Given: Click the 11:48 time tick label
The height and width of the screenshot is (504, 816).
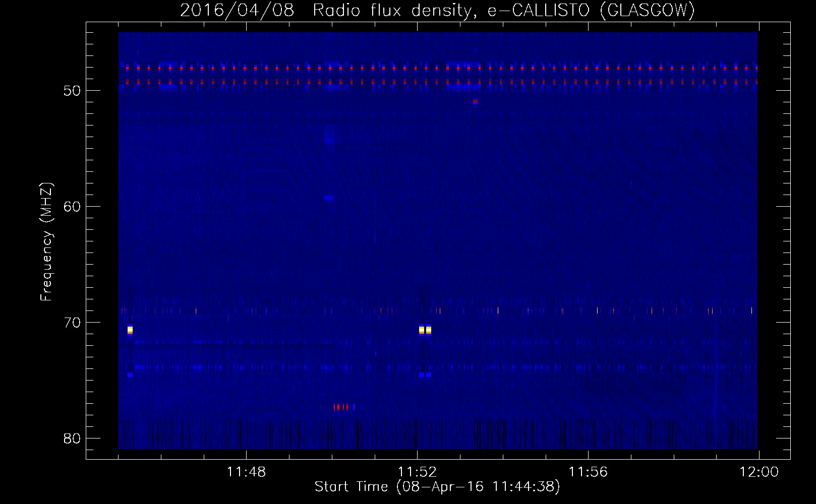Looking at the screenshot, I should pyautogui.click(x=246, y=472).
